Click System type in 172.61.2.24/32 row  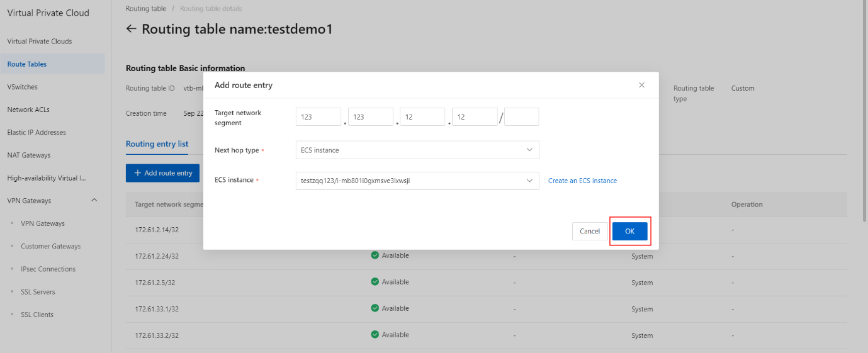pyautogui.click(x=642, y=257)
